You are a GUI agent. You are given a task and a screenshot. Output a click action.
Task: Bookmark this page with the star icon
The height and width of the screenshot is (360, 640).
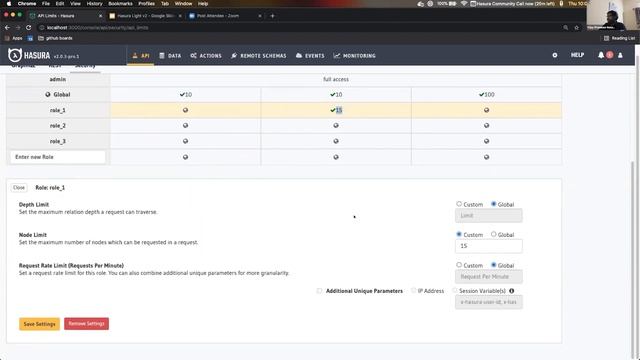point(577,28)
